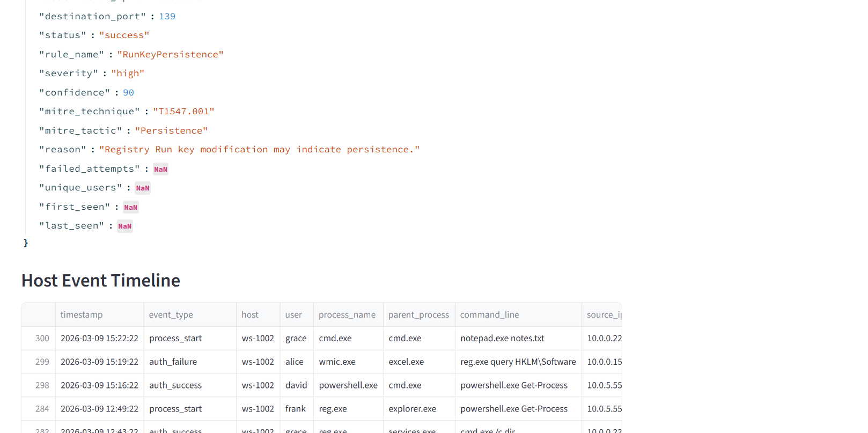This screenshot has width=868, height=433.
Task: Click the excel.exe parent process cell
Action: coord(419,362)
